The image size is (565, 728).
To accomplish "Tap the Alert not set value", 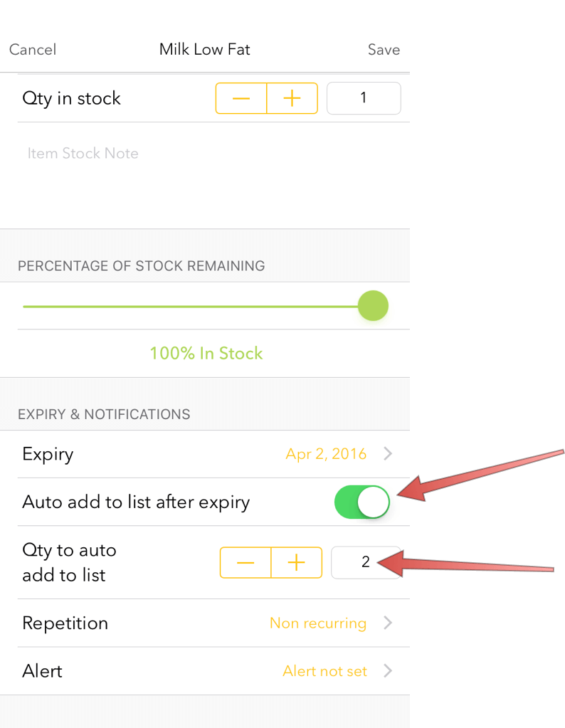I will point(324,671).
